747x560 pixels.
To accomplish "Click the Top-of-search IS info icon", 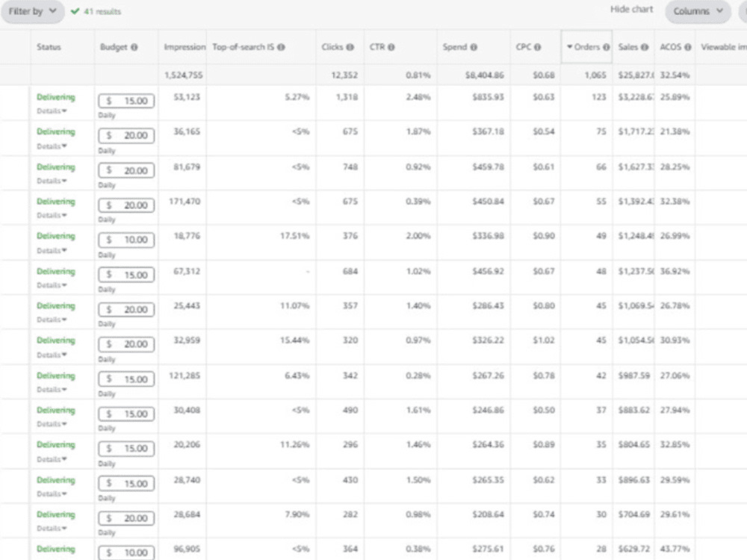I will click(x=281, y=47).
